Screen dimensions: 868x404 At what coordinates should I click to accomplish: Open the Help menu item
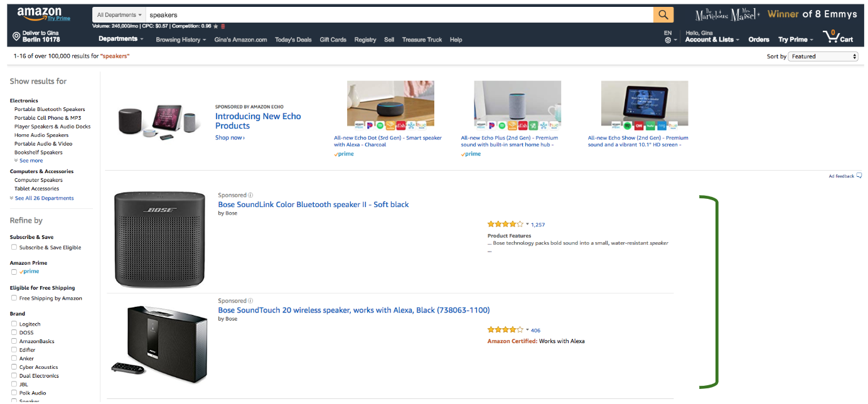pyautogui.click(x=456, y=40)
